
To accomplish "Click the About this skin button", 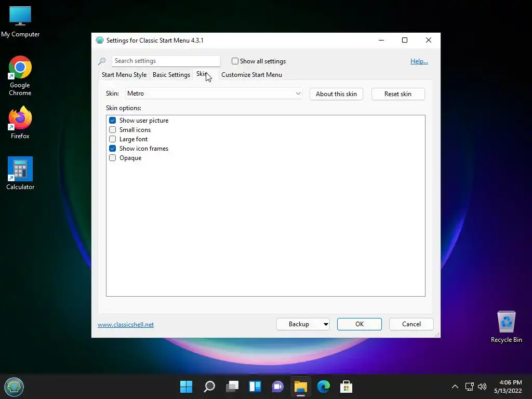I will [x=336, y=94].
